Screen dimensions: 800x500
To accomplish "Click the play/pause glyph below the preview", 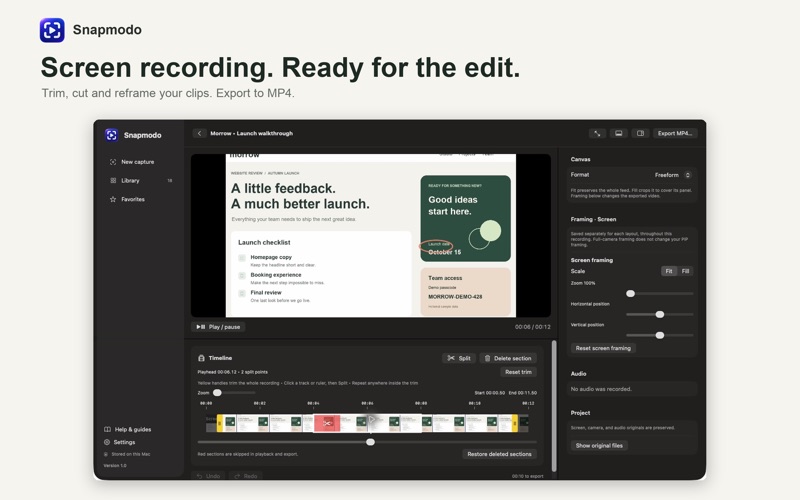I will point(201,327).
